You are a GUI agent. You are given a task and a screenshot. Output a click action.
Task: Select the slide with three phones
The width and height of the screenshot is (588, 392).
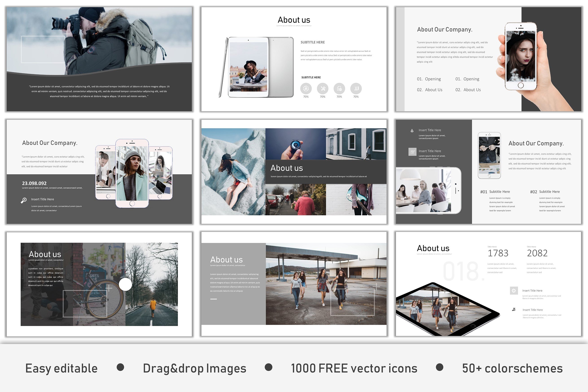99,172
